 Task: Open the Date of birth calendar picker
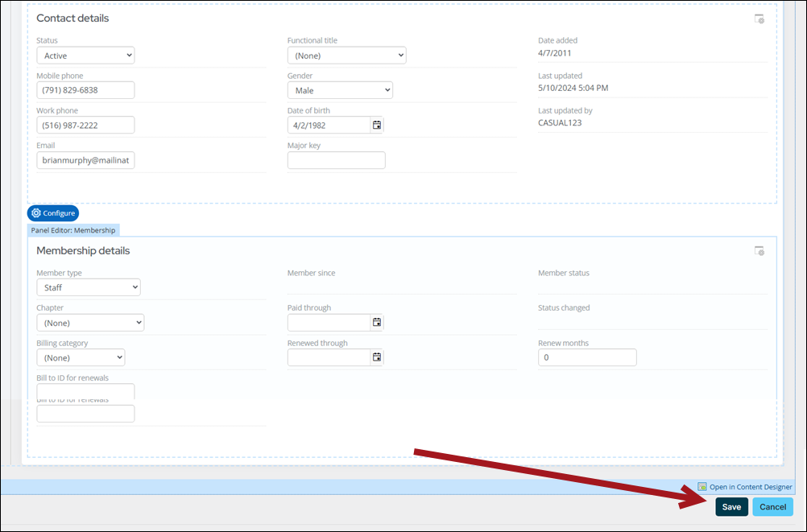pos(377,126)
